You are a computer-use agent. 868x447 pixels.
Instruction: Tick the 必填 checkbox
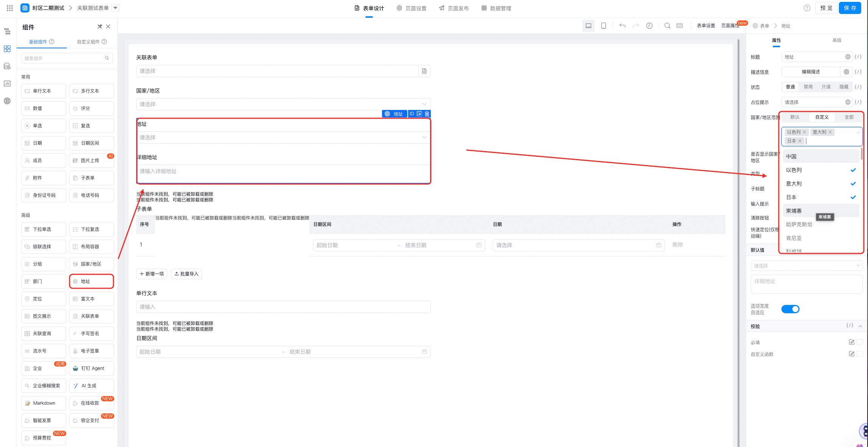click(x=860, y=342)
